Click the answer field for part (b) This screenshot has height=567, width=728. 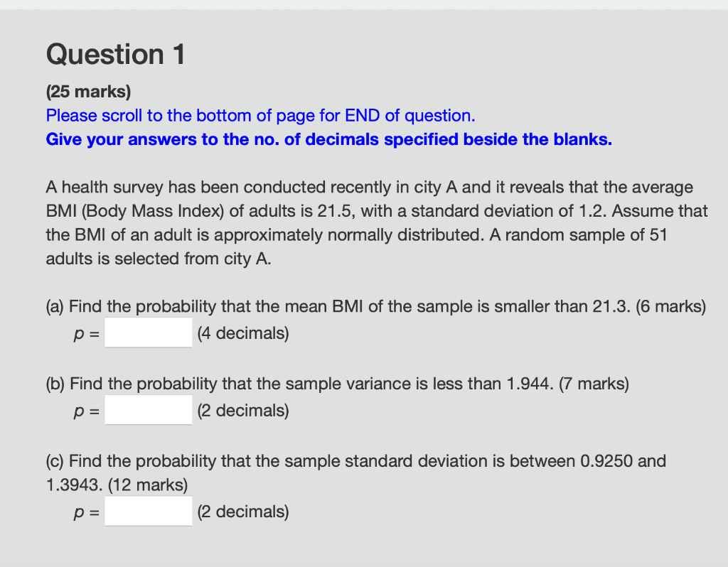point(148,410)
